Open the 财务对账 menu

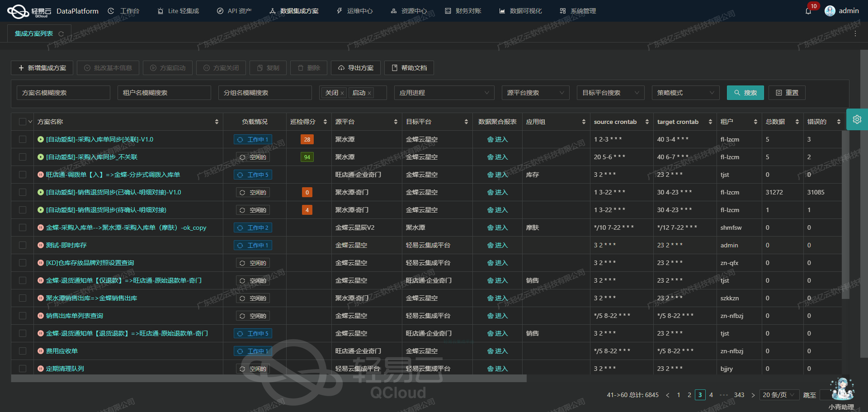463,11
